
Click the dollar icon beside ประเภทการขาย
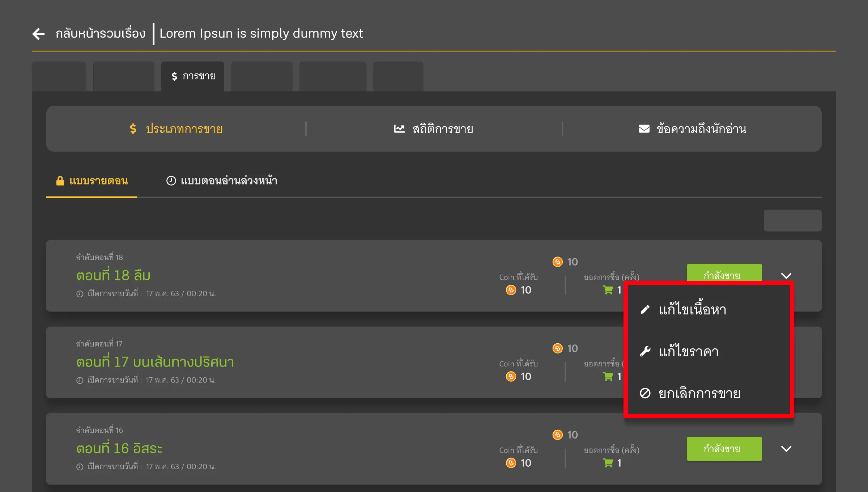133,129
